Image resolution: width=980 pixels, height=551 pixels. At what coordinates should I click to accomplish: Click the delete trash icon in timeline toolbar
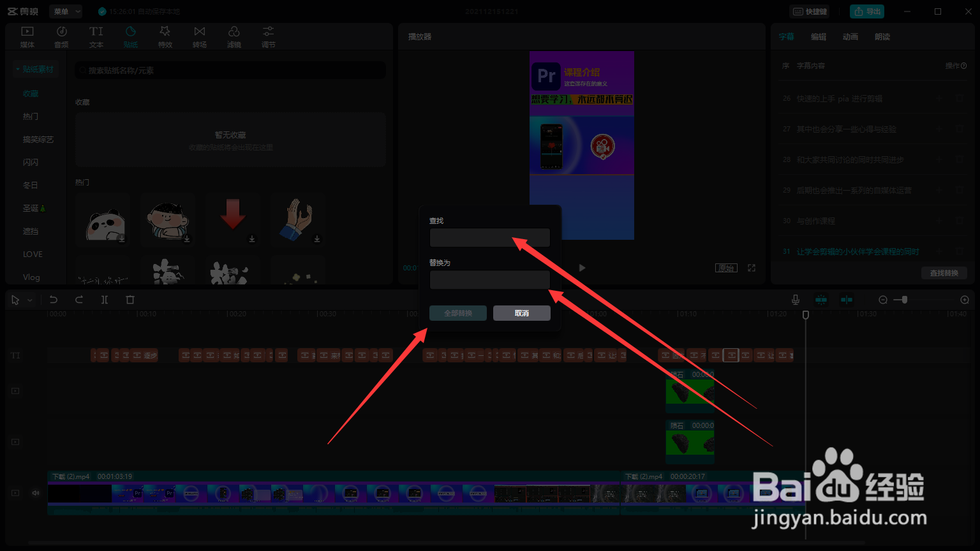coord(130,300)
